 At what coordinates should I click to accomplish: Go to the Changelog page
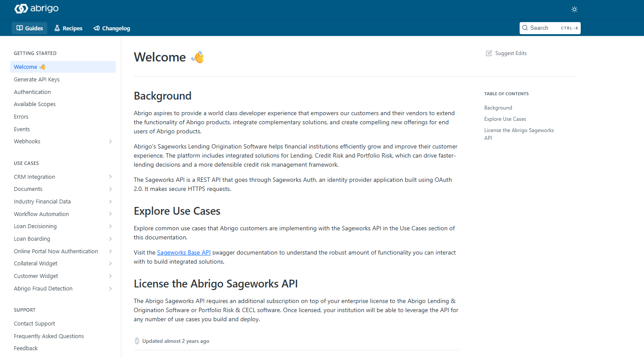(112, 28)
